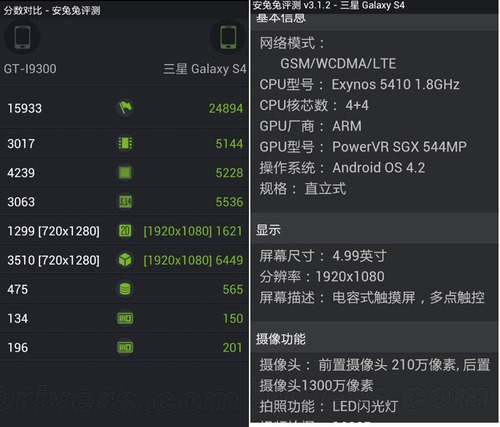This screenshot has height=427, width=500.
Task: Tap the SD card icon beside 134
Action: pos(125,318)
